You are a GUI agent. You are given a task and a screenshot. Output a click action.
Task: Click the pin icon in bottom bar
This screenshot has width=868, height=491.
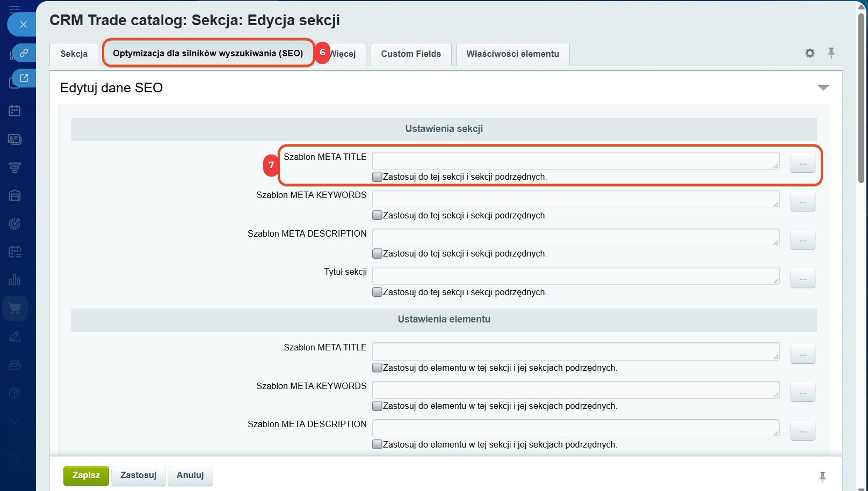[x=822, y=477]
